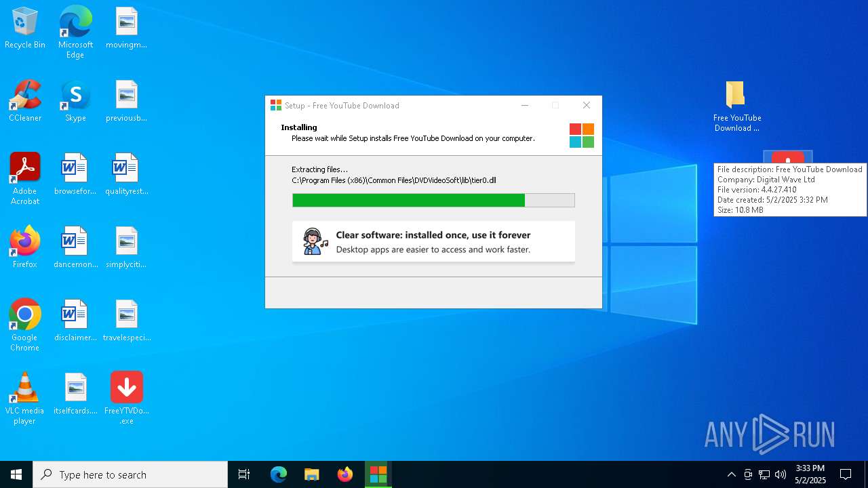The height and width of the screenshot is (488, 868).
Task: Select the travelespeci... image file icon
Action: pyautogui.click(x=126, y=321)
